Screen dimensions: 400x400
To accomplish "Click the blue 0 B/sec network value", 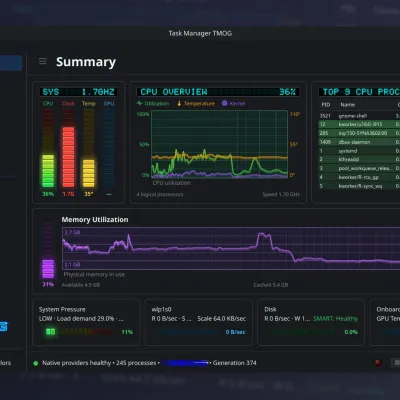I will click(235, 332).
